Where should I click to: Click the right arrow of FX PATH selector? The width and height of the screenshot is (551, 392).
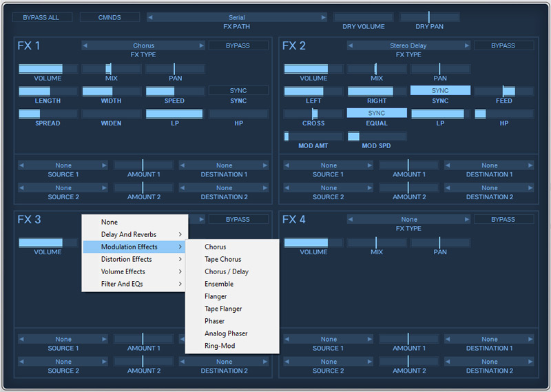point(323,17)
